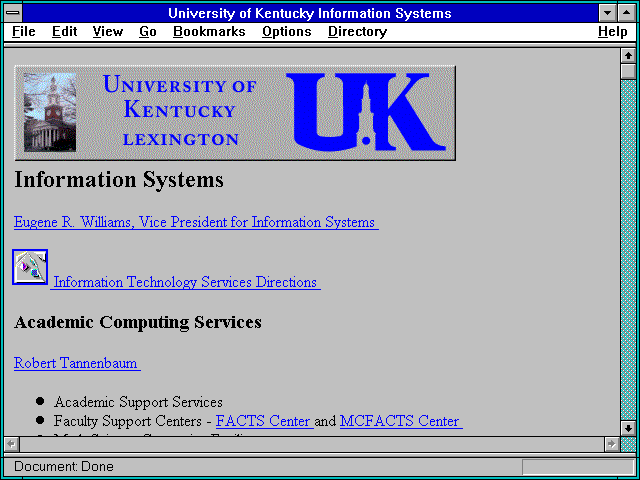Click the title bar maximize up-arrow
The image size is (640, 480).
627,13
